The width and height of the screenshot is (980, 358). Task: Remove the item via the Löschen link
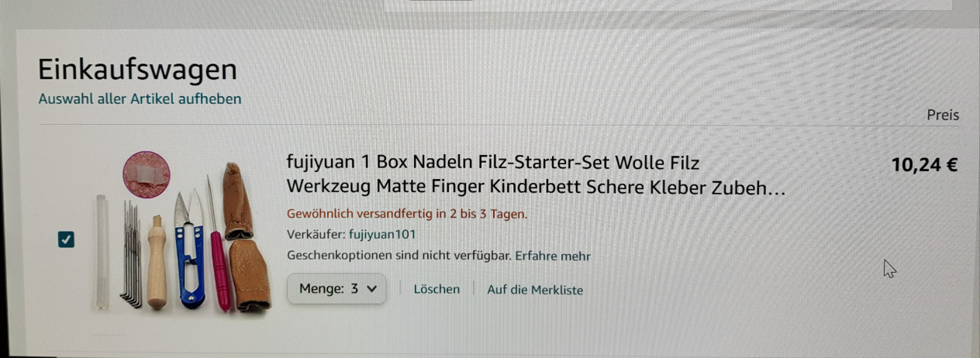(437, 289)
